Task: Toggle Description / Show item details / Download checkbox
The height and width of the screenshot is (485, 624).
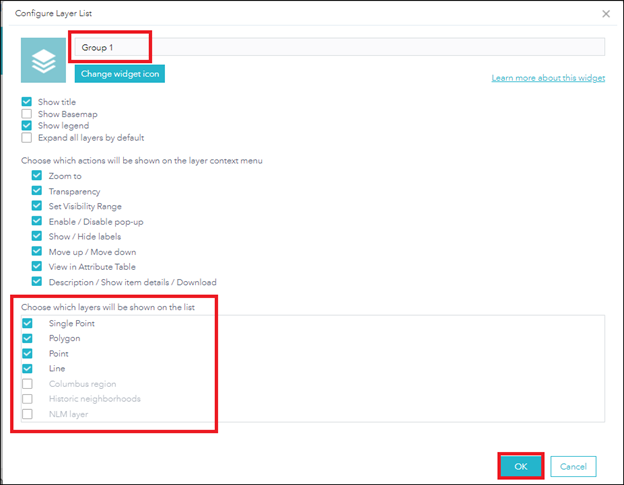Action: click(x=37, y=282)
